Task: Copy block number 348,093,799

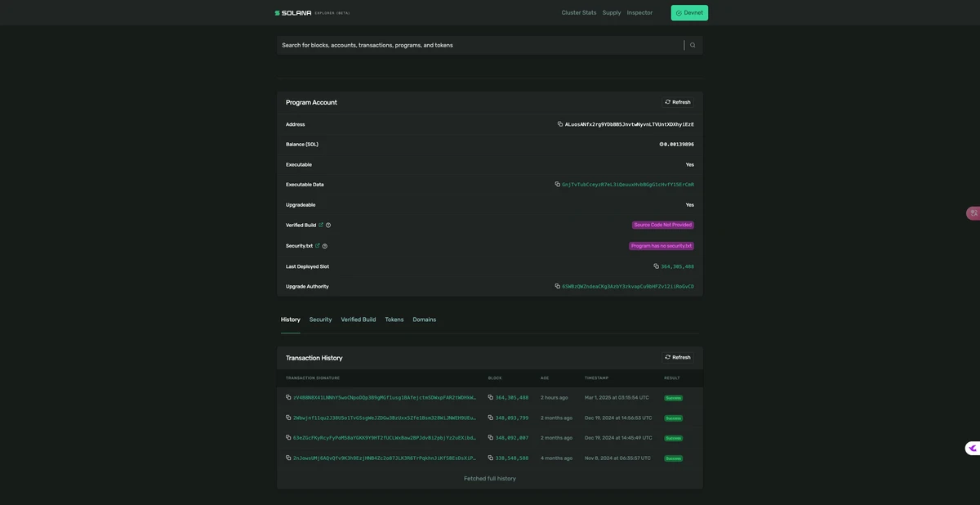Action: click(x=491, y=418)
